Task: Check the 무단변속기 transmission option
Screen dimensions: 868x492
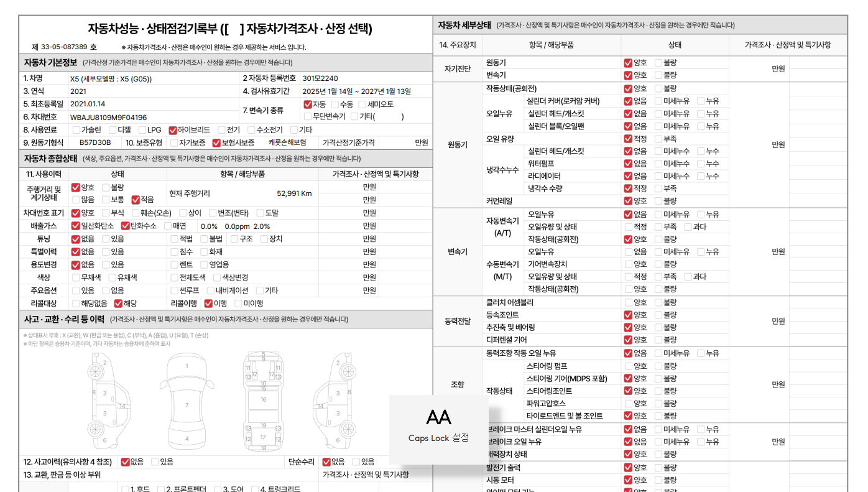Action: pyautogui.click(x=308, y=116)
